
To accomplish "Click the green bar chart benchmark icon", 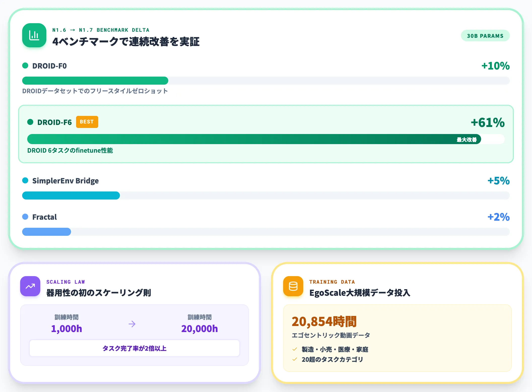I will click(x=34, y=35).
